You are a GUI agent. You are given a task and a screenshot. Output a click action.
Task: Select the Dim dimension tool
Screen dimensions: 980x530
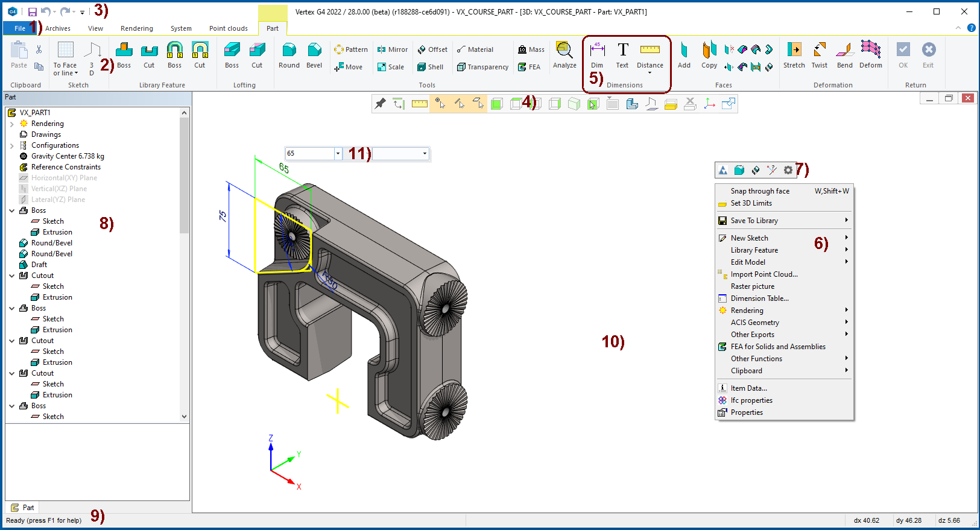(597, 55)
